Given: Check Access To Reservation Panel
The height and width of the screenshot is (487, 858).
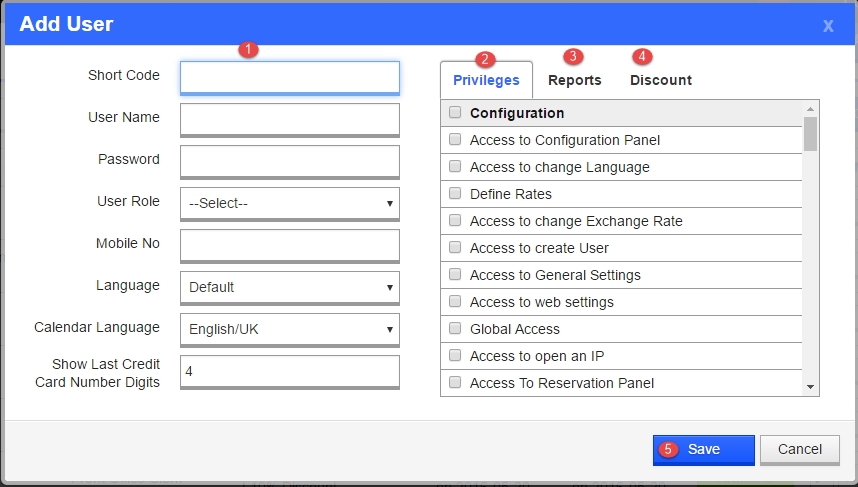Looking at the screenshot, I should point(455,383).
